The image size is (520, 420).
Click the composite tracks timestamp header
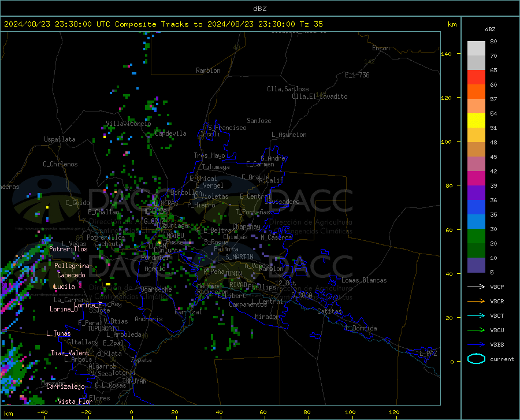pyautogui.click(x=163, y=24)
